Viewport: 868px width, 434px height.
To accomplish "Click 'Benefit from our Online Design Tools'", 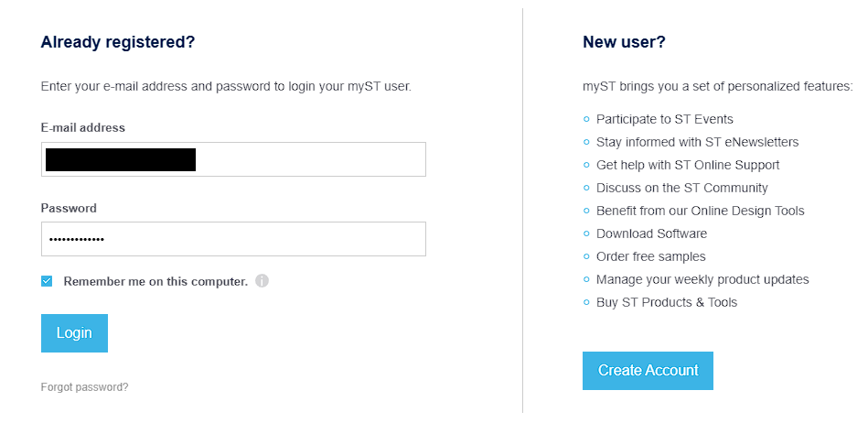I will point(700,211).
